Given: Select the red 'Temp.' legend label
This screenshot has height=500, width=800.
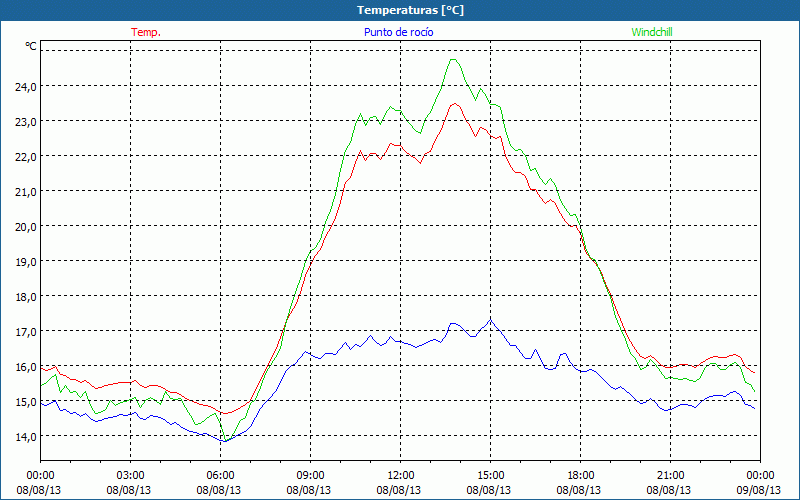Looking at the screenshot, I should pyautogui.click(x=146, y=32).
